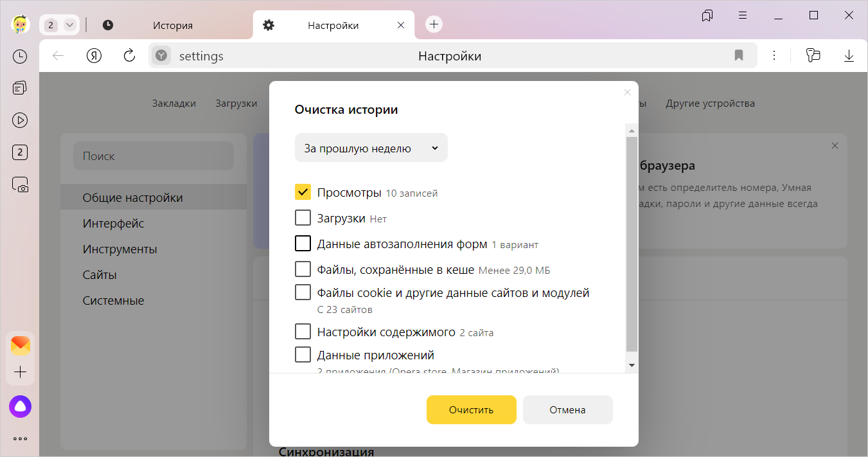Image resolution: width=868 pixels, height=457 pixels.
Task: Select Интерфейс in settings sidebar
Action: (113, 224)
